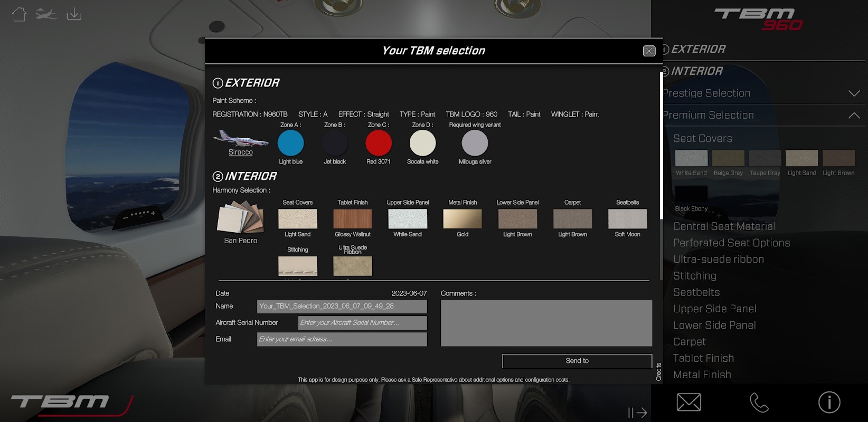Click the collapse panel arrow icon
This screenshot has width=868, height=422.
[637, 413]
